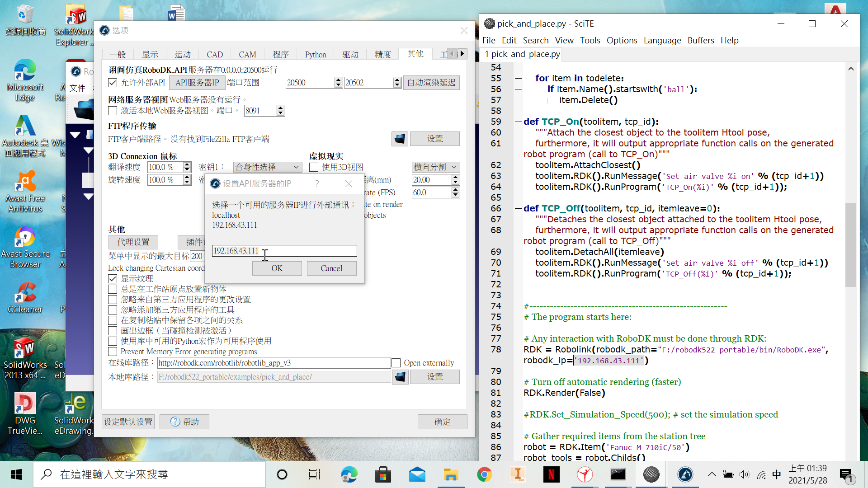Uncheck the 允许外部API checkbox

(x=113, y=83)
